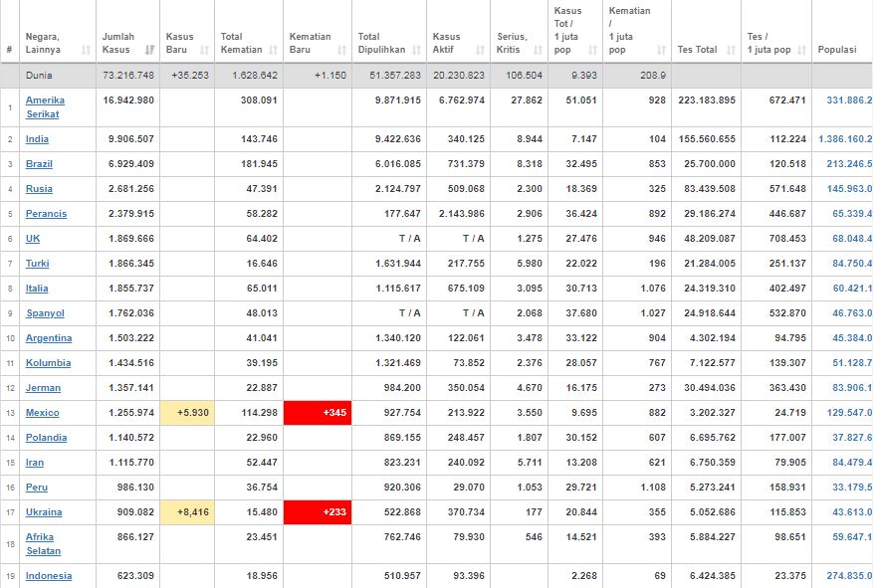This screenshot has height=588, width=873.
Task: Open the Polandia country link
Action: [x=46, y=437]
